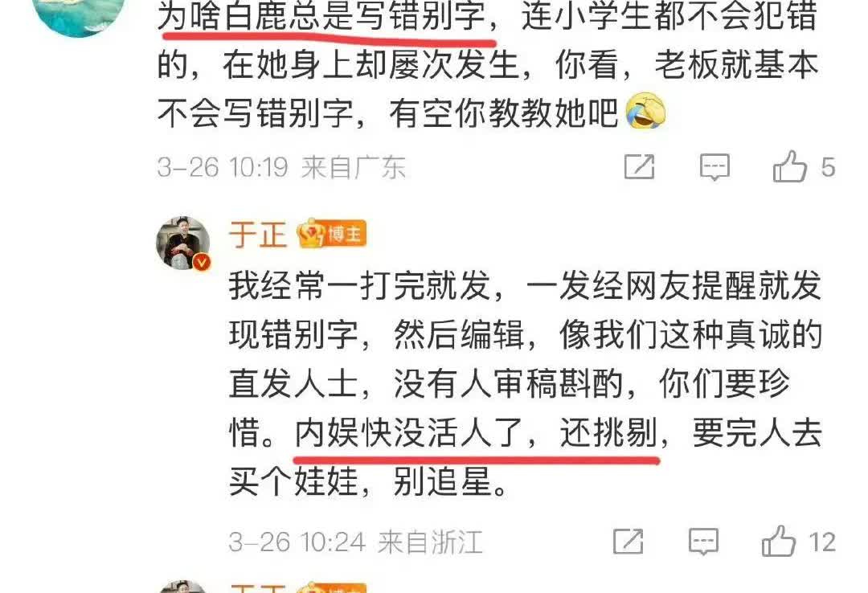Open the reply bubble icon on the Guangdong comment
Viewport: 868px width, 593px height.
(x=714, y=167)
